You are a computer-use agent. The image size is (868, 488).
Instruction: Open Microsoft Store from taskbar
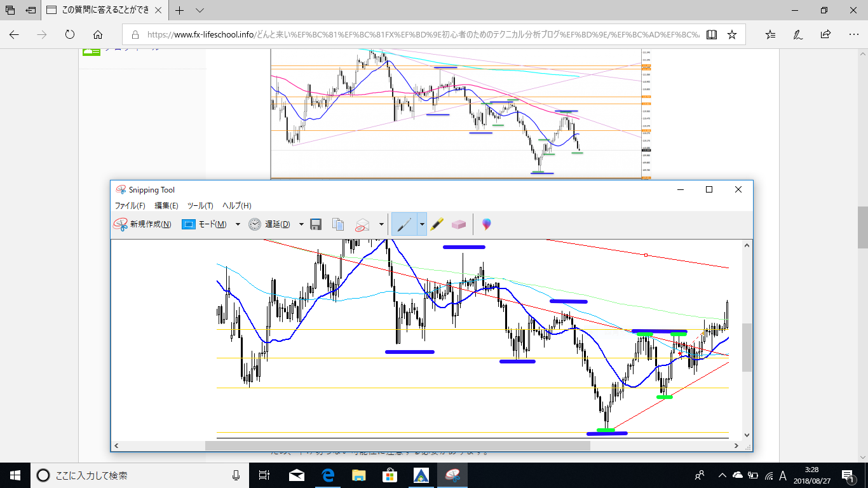click(390, 475)
